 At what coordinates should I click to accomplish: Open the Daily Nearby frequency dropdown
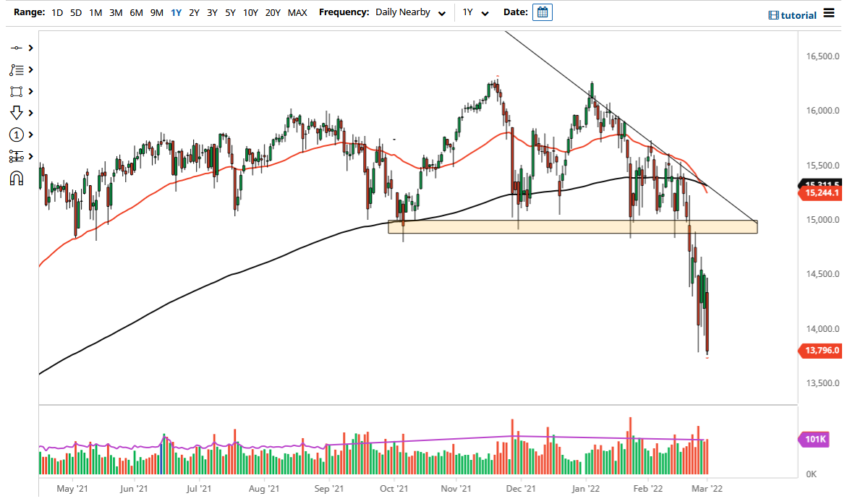click(410, 12)
